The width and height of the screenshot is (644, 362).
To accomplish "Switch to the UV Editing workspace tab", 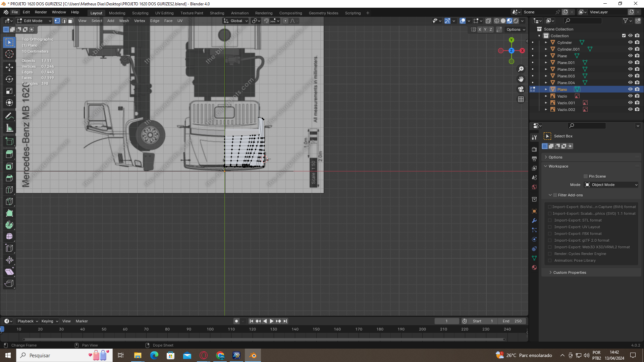I will point(164,13).
